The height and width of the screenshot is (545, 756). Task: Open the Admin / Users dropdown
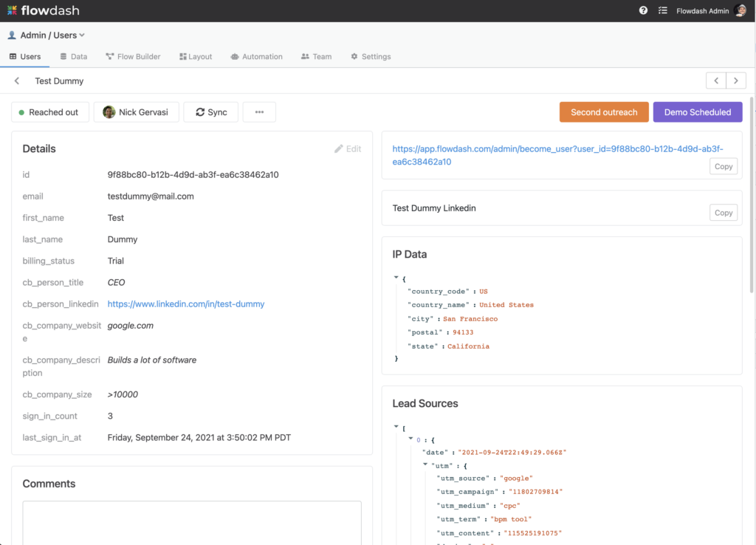(x=48, y=35)
